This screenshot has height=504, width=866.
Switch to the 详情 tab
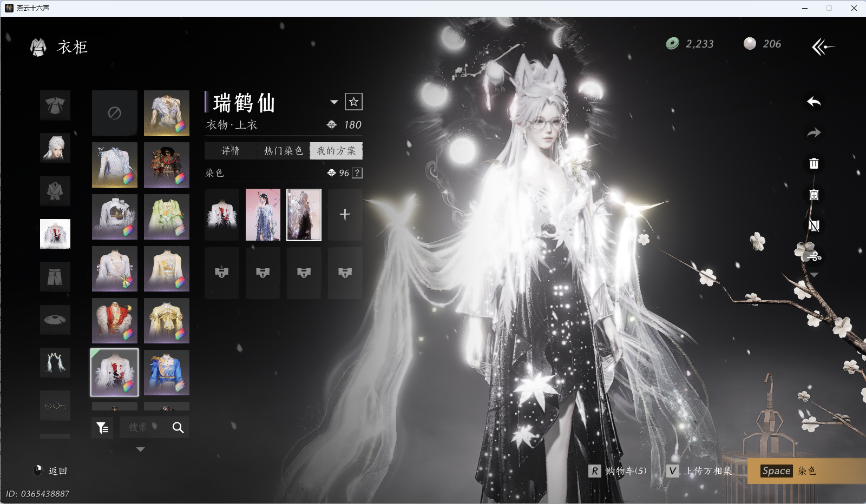[231, 151]
